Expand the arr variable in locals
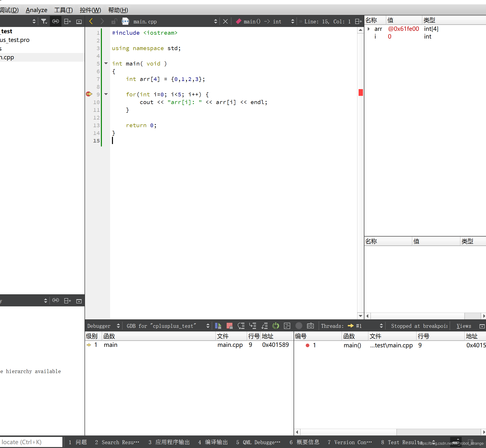486x448 pixels. tap(368, 29)
